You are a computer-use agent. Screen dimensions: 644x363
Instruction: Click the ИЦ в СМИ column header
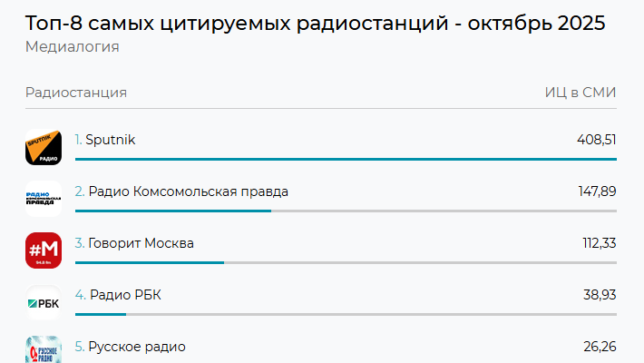[x=581, y=93]
